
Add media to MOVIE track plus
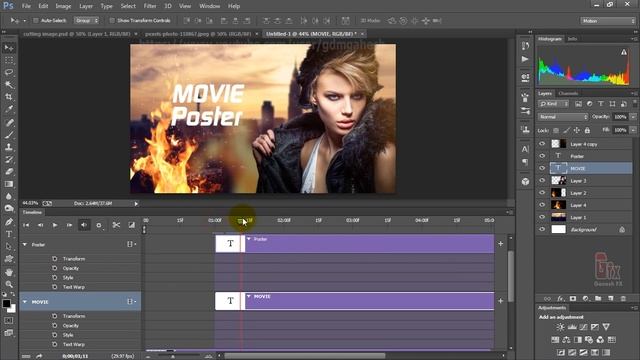point(500,301)
